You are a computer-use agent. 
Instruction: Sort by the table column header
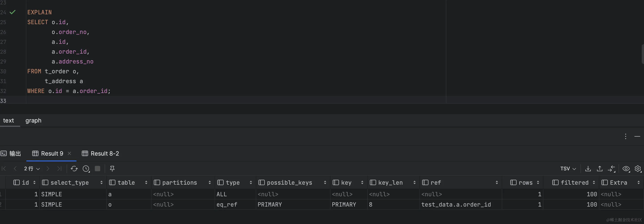tap(129, 182)
